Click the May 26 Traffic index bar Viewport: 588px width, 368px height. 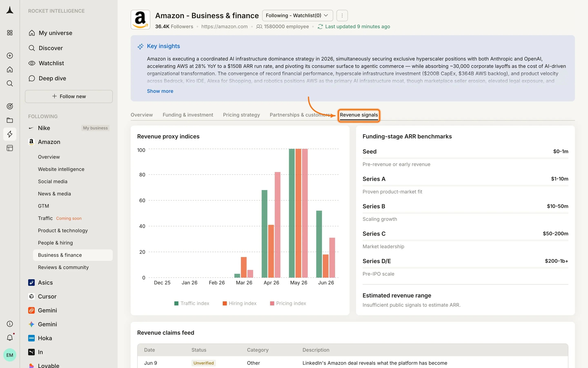click(292, 213)
